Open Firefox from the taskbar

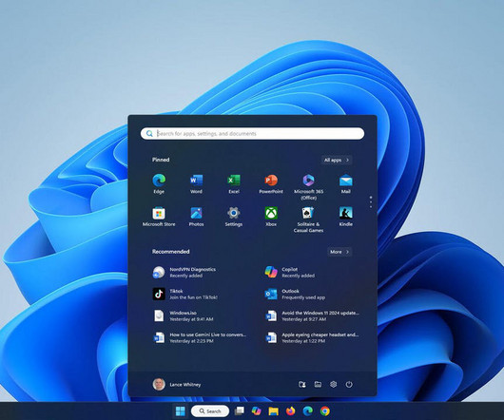click(x=291, y=411)
